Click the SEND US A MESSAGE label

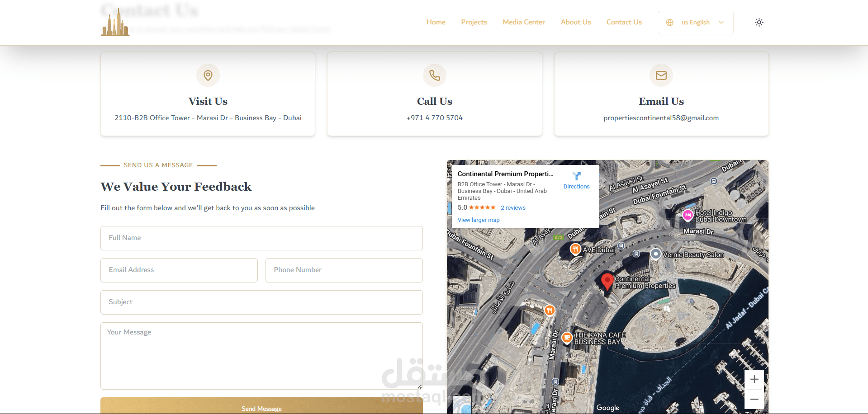click(158, 165)
